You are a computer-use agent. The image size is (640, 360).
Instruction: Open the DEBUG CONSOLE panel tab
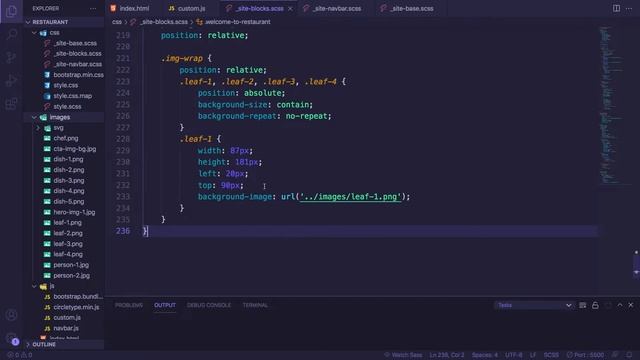point(209,305)
